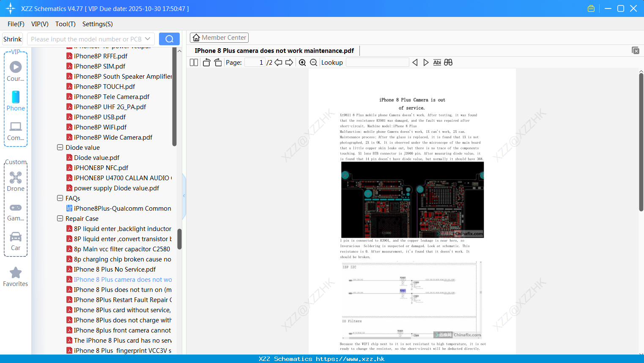Open IPhone 8Plus Restart Fault Repair file

(123, 300)
